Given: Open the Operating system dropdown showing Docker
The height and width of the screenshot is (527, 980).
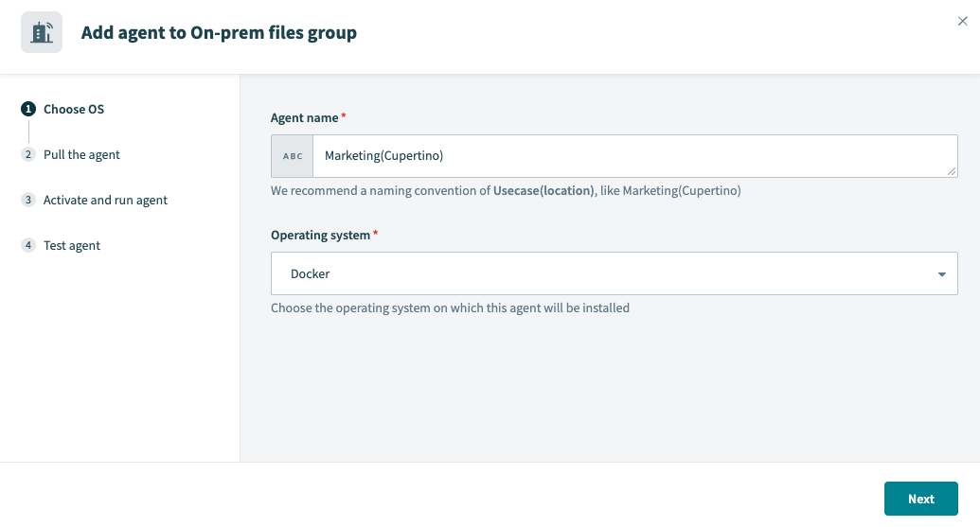Looking at the screenshot, I should [606, 273].
